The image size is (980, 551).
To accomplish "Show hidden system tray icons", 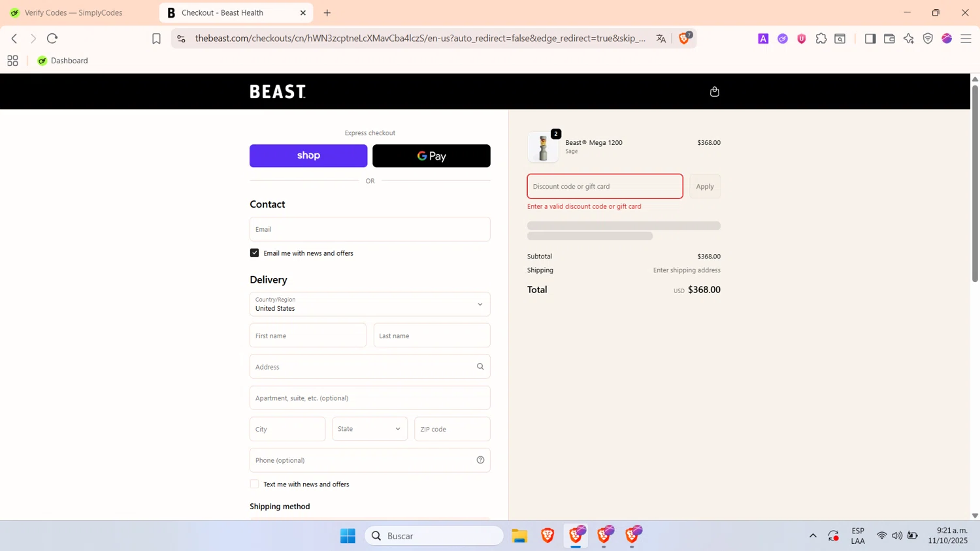I will click(x=813, y=536).
